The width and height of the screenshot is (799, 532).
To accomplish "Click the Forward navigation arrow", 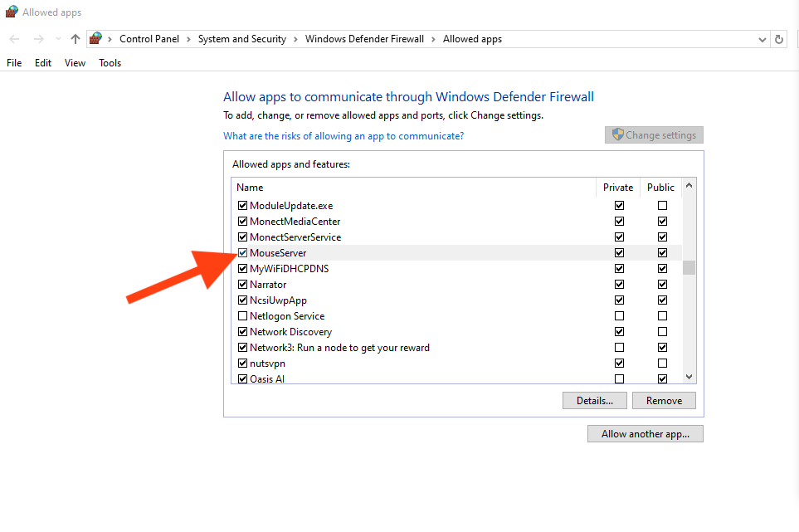I will [x=39, y=39].
